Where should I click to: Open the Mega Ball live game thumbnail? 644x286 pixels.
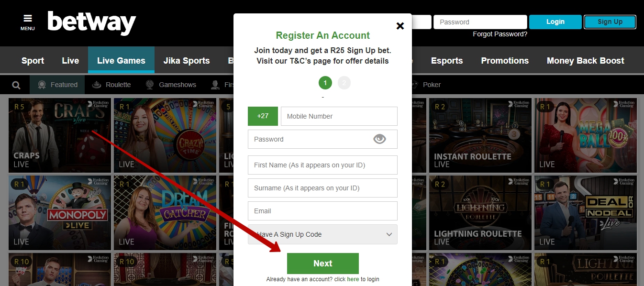[x=586, y=135]
